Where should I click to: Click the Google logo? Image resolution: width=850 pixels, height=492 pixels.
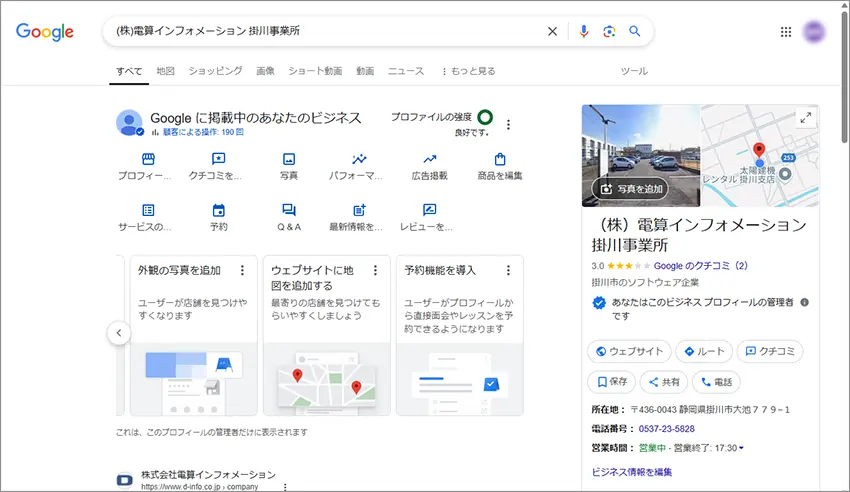pos(44,31)
